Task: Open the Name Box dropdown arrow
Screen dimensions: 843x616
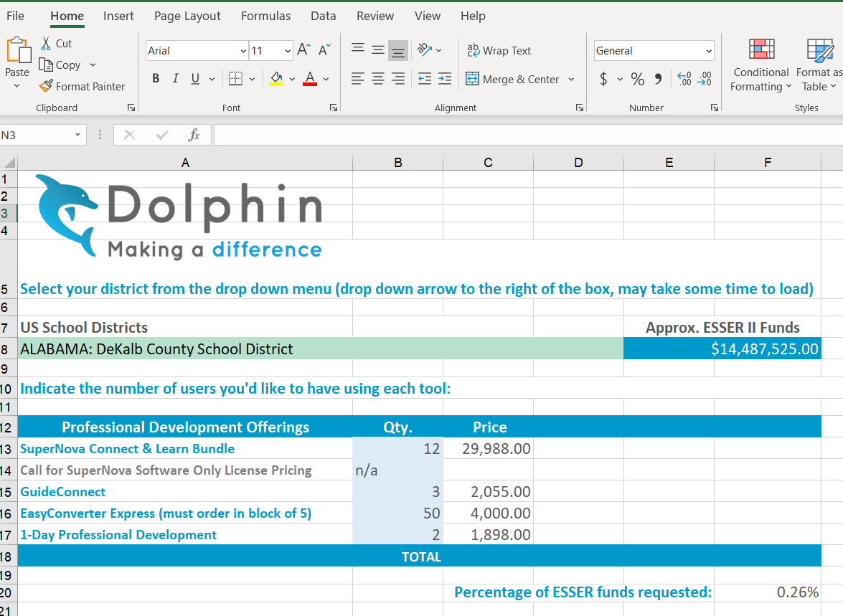Action: click(x=78, y=135)
